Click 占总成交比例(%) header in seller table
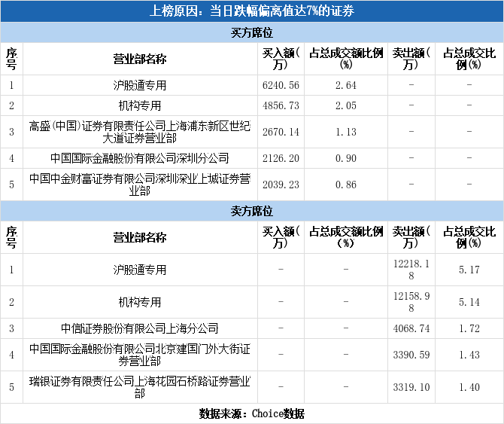Viewport: 504px width, 424px height. 469,237
